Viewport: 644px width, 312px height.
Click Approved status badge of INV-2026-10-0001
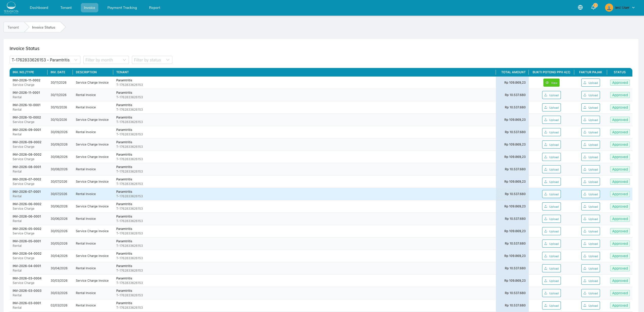[620, 107]
